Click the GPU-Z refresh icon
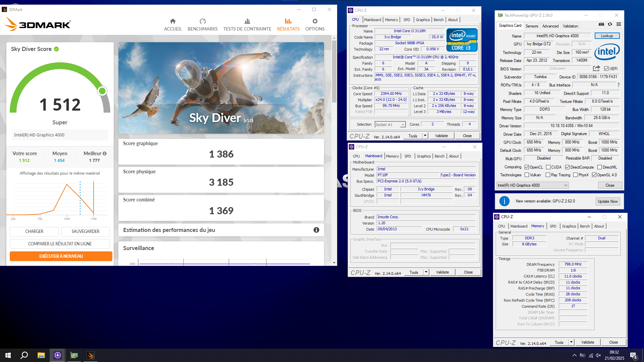 click(610, 24)
